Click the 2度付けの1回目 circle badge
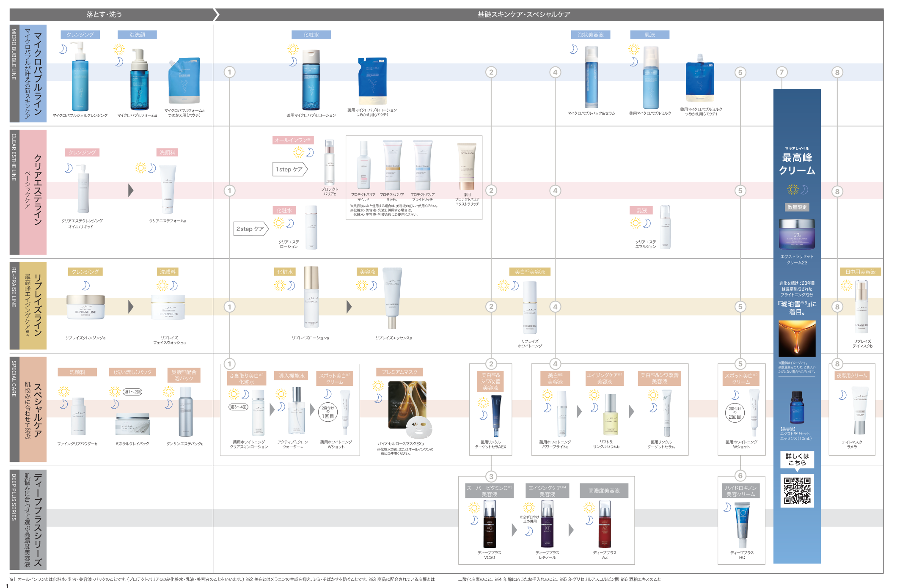The height and width of the screenshot is (588, 897). pos(327,412)
